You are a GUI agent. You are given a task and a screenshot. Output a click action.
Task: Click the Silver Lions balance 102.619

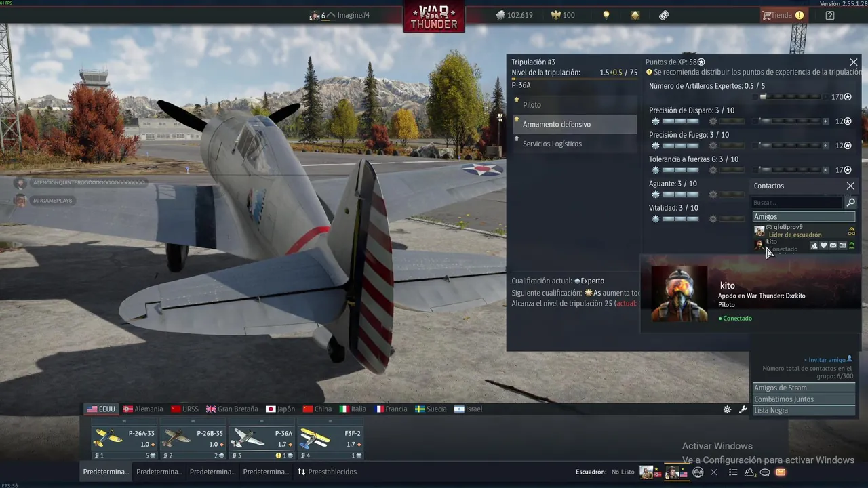click(514, 15)
